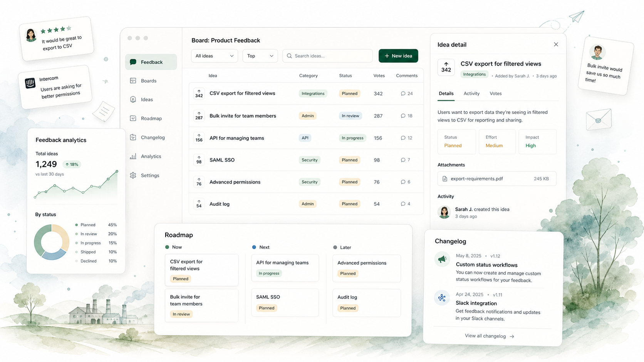The height and width of the screenshot is (362, 644).
Task: Open comments on SAML SSO row (7)
Action: pos(406,160)
